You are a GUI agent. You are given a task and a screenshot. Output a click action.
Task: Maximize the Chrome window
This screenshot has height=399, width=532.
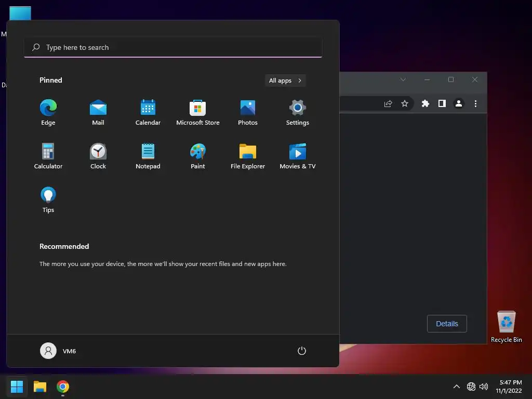[x=451, y=79]
